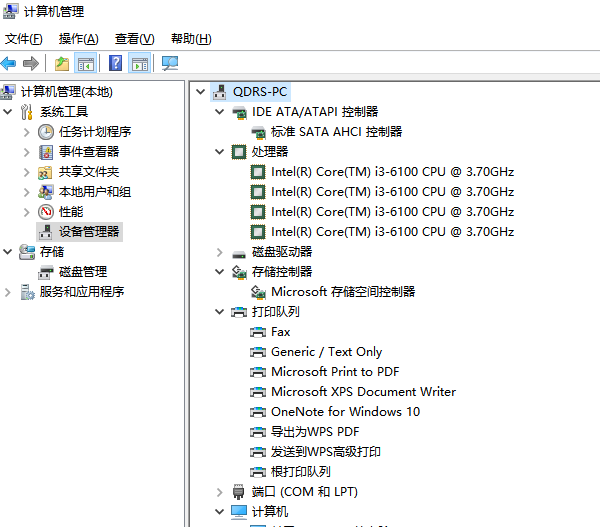
Task: Select the Fax printer entry
Action: (280, 331)
